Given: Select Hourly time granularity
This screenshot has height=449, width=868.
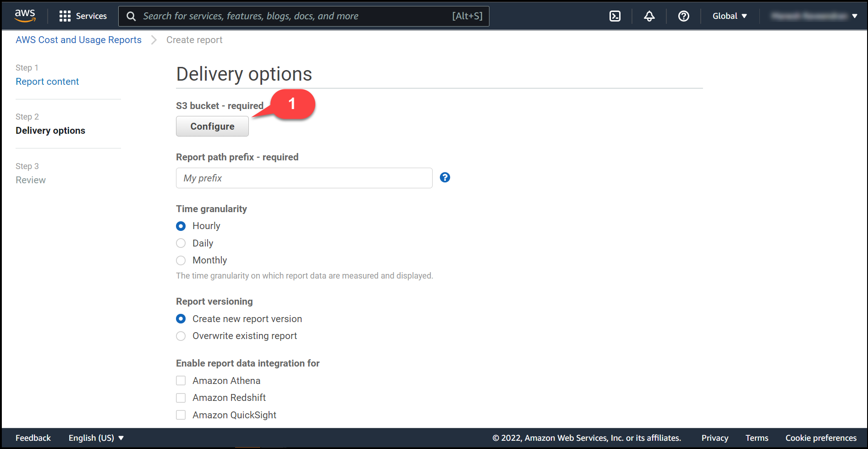Looking at the screenshot, I should (181, 226).
